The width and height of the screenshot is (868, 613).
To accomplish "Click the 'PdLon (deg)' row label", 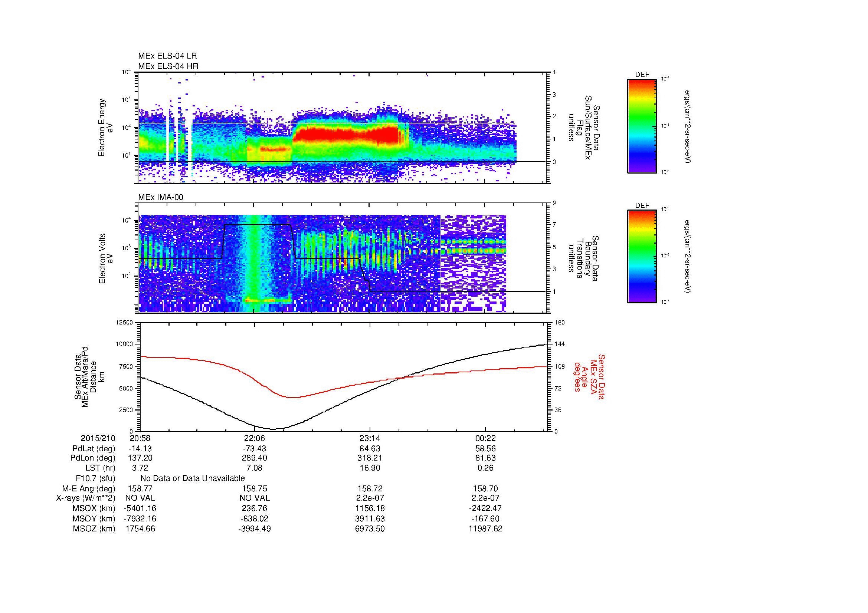I will (x=93, y=458).
